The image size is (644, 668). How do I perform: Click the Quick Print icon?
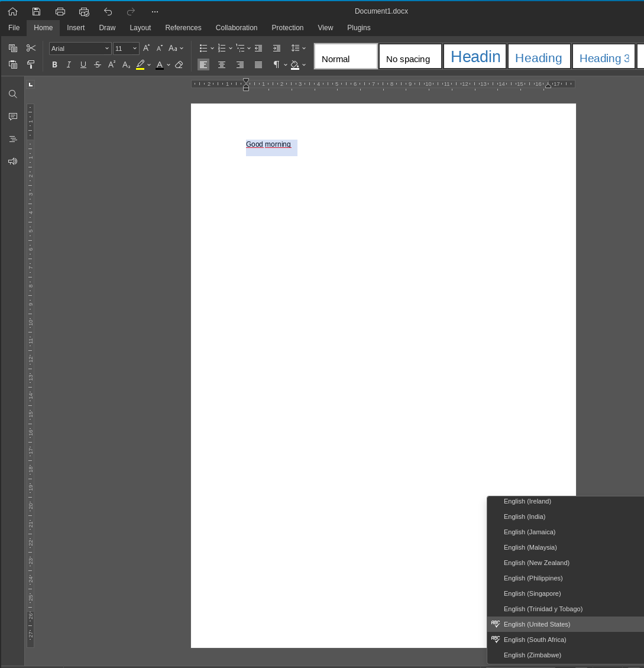(84, 11)
